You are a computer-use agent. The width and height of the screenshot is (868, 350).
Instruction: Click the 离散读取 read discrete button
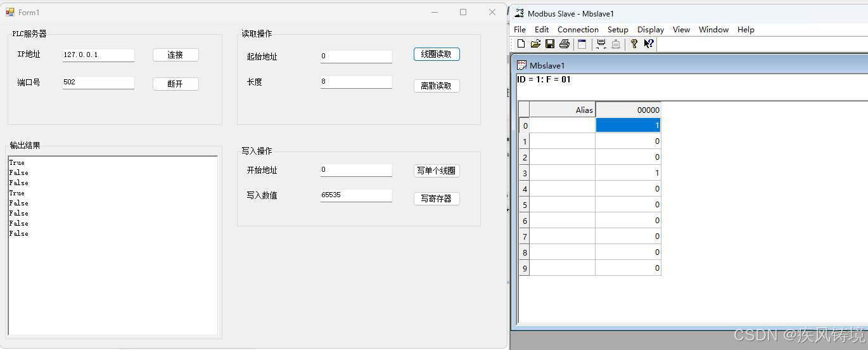coord(437,86)
